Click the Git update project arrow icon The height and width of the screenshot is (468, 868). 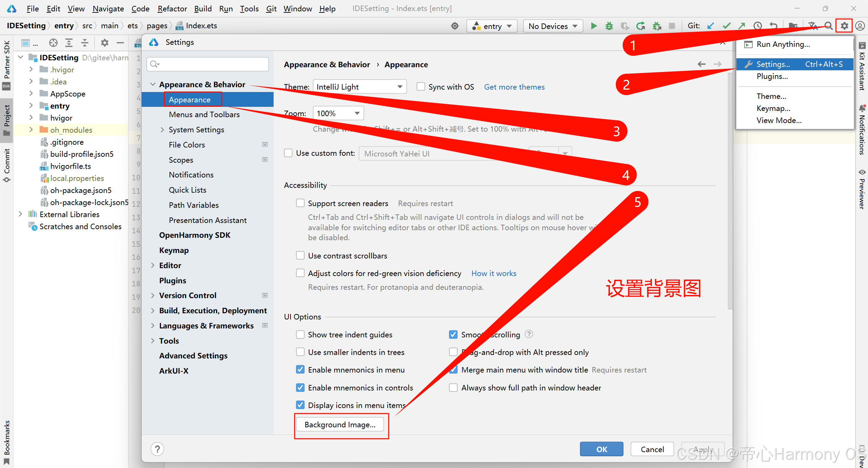[x=710, y=26]
